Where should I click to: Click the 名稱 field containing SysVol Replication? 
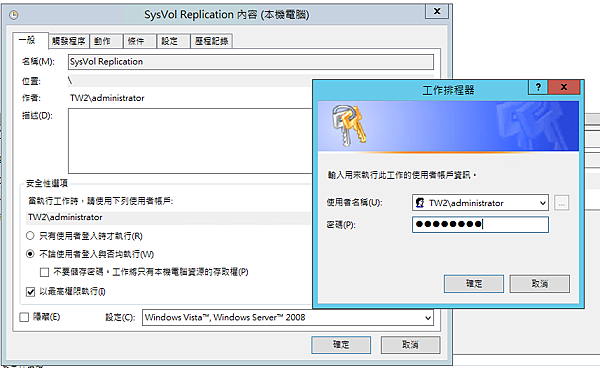point(251,62)
